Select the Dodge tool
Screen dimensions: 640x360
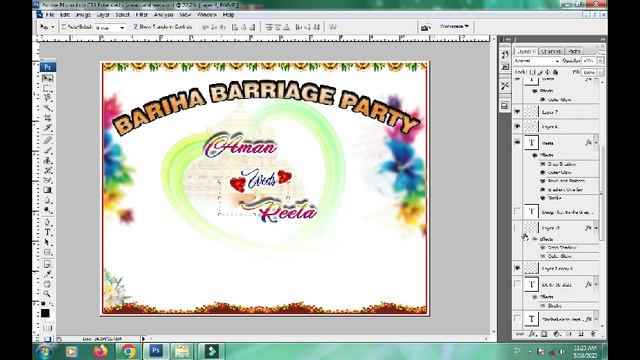pos(48,211)
